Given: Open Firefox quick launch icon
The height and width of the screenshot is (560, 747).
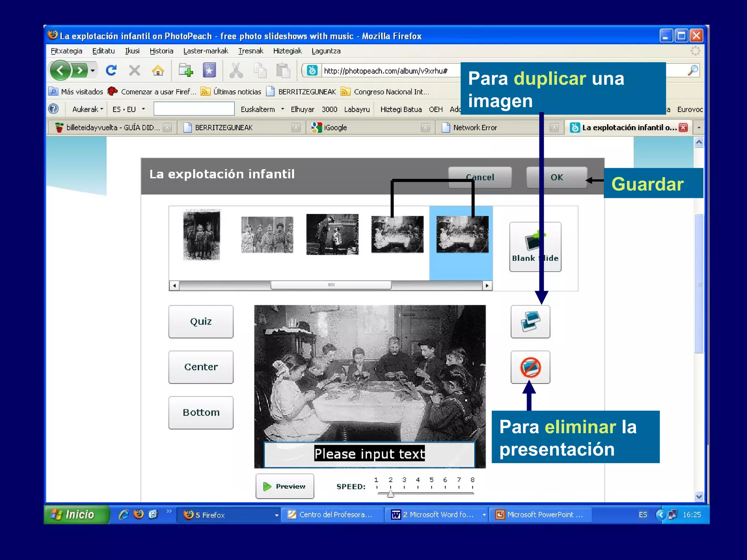Looking at the screenshot, I should pos(139,514).
